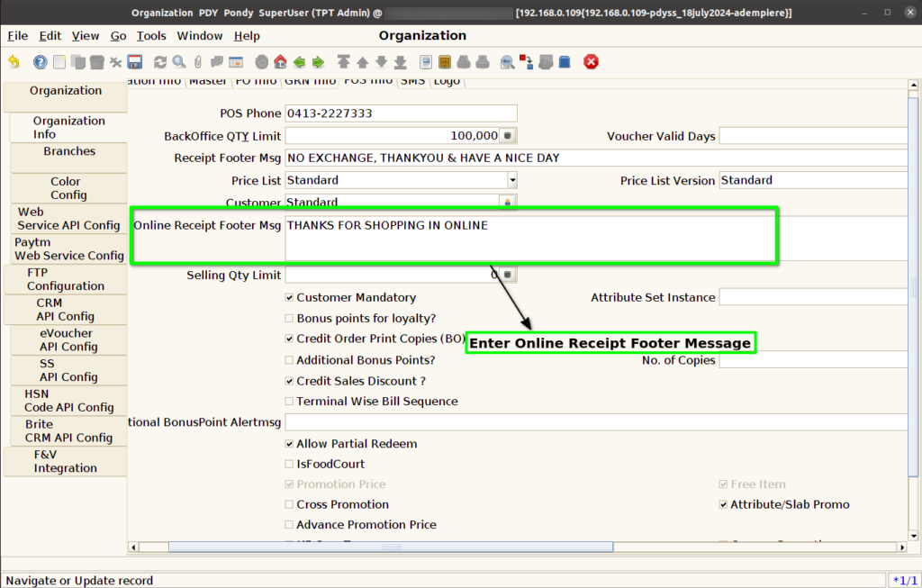Open Selling Qty Limit calculator button

coord(508,275)
